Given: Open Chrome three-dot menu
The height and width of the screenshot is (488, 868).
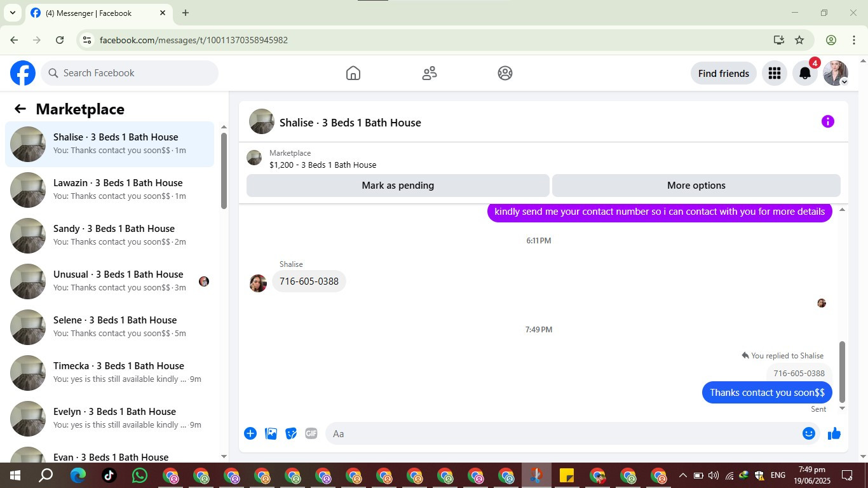Looking at the screenshot, I should (854, 40).
